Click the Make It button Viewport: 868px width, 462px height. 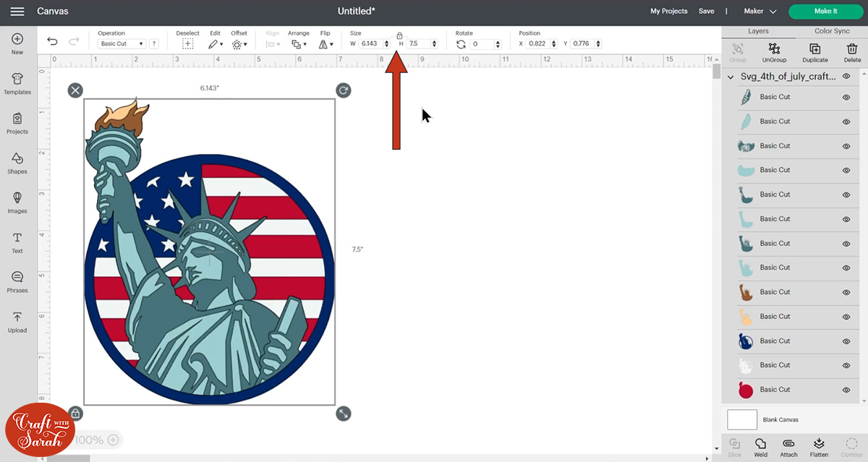coord(825,12)
